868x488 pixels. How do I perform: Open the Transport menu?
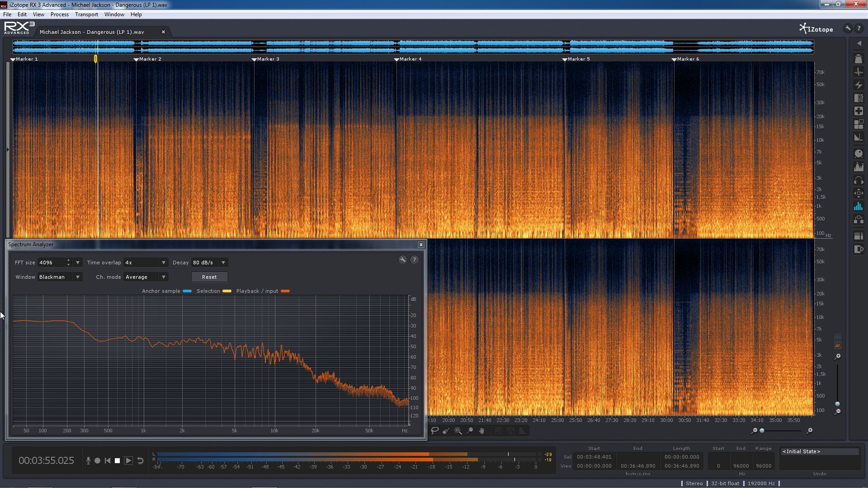point(86,14)
